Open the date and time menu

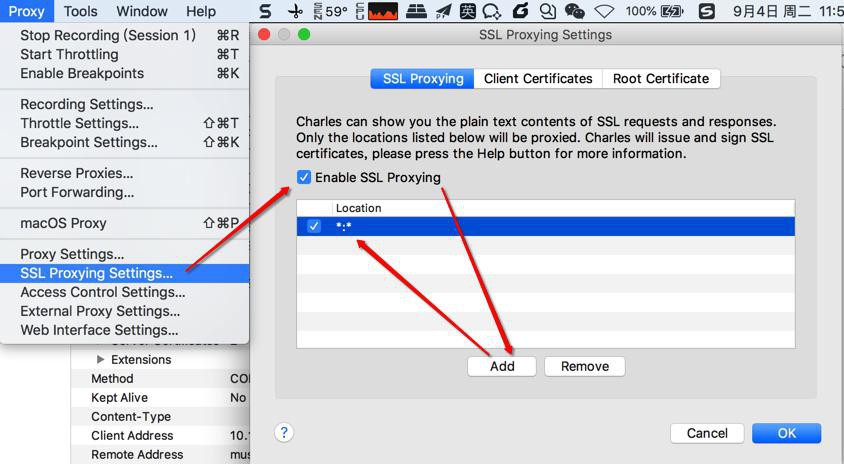(788, 11)
